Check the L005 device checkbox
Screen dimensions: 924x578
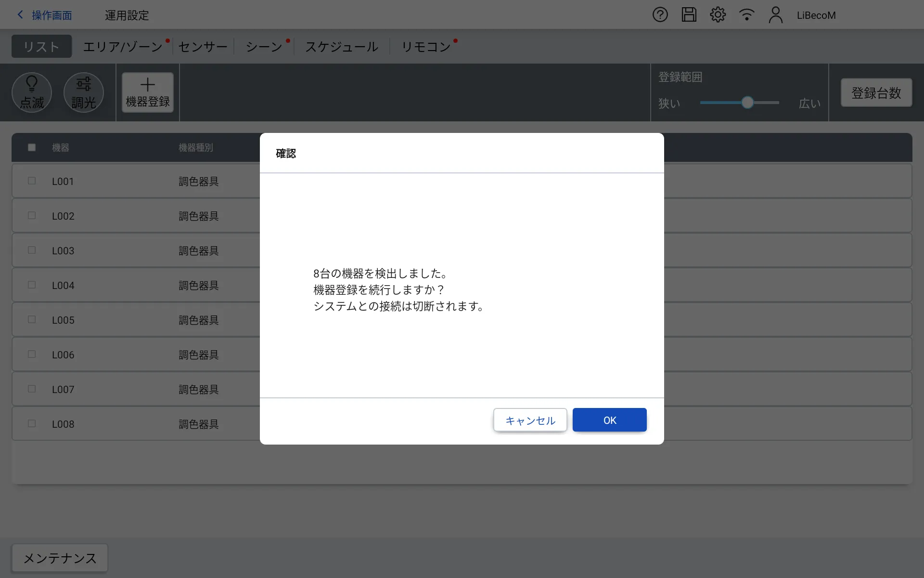point(32,320)
